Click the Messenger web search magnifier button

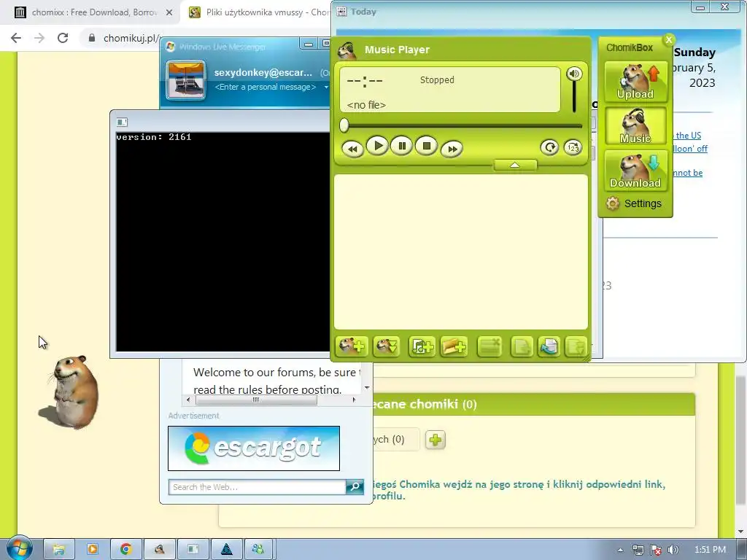point(355,486)
